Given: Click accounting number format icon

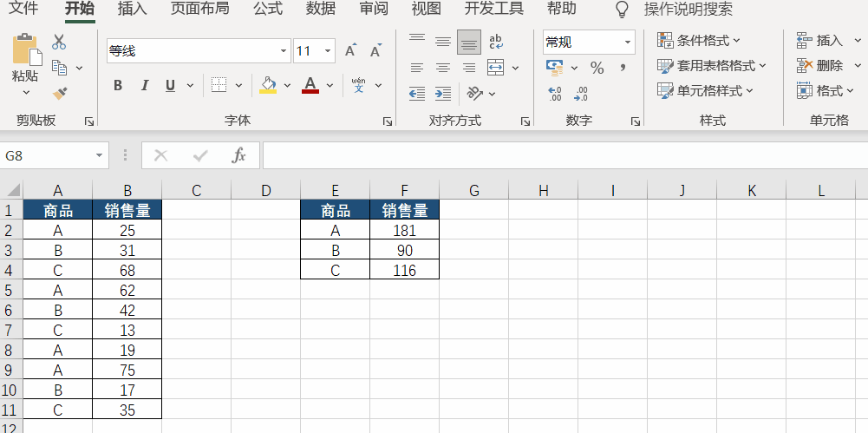Looking at the screenshot, I should click(x=555, y=68).
